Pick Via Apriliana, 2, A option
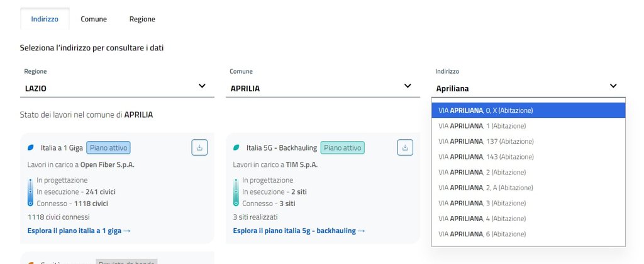 tap(486, 187)
